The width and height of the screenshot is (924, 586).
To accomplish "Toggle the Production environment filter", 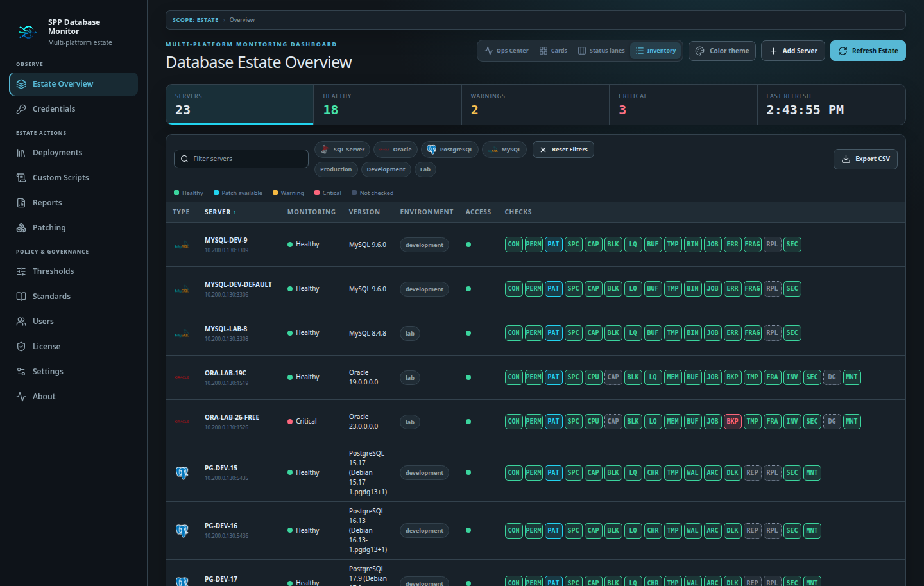I will click(336, 169).
